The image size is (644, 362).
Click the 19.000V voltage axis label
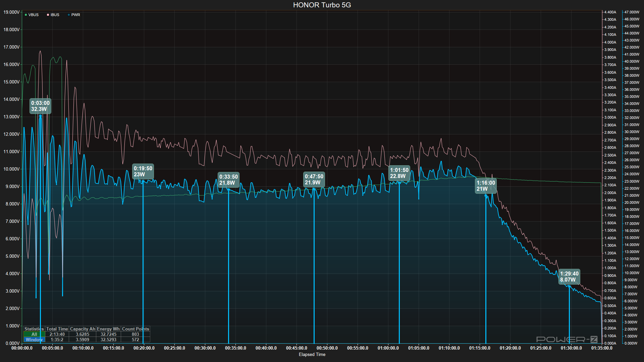pyautogui.click(x=11, y=12)
